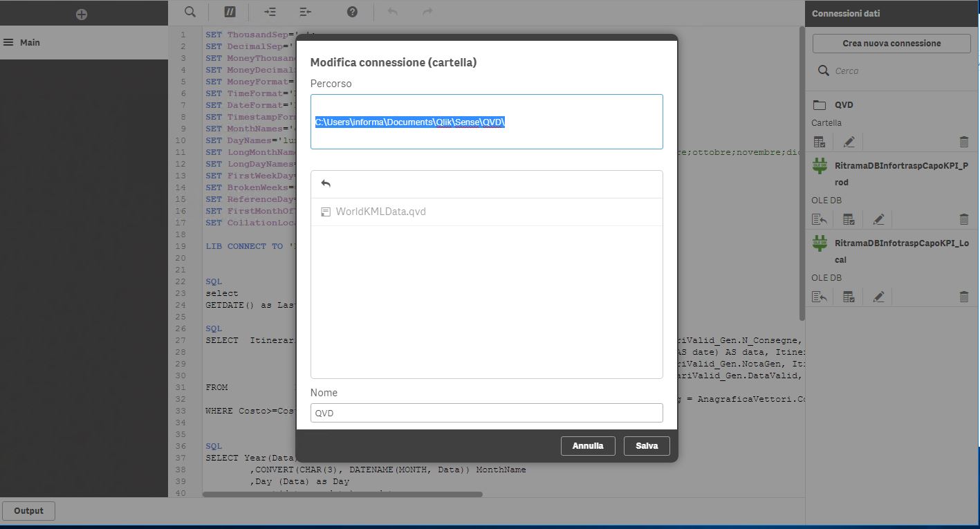Open the Output panel
This screenshot has height=529, width=980.
[x=28, y=511]
